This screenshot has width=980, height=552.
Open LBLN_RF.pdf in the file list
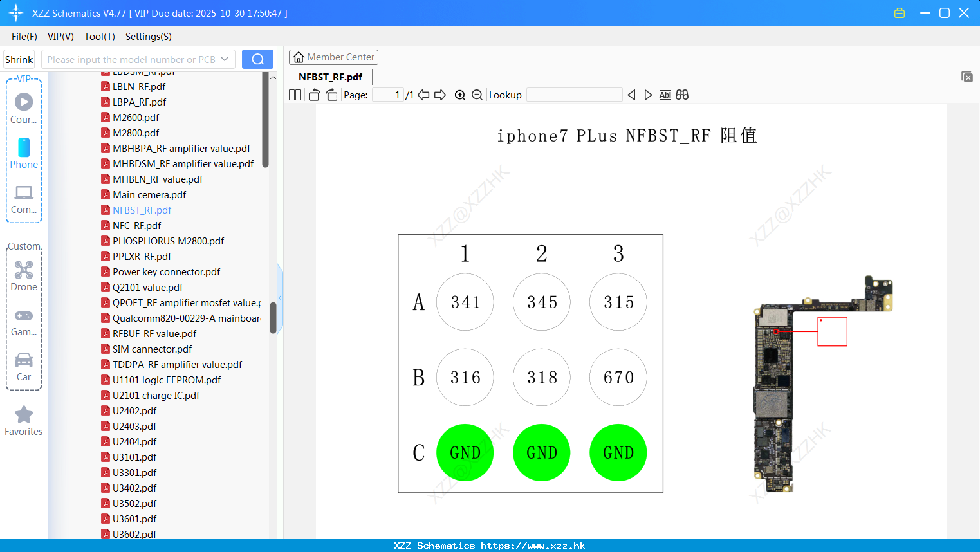click(139, 86)
